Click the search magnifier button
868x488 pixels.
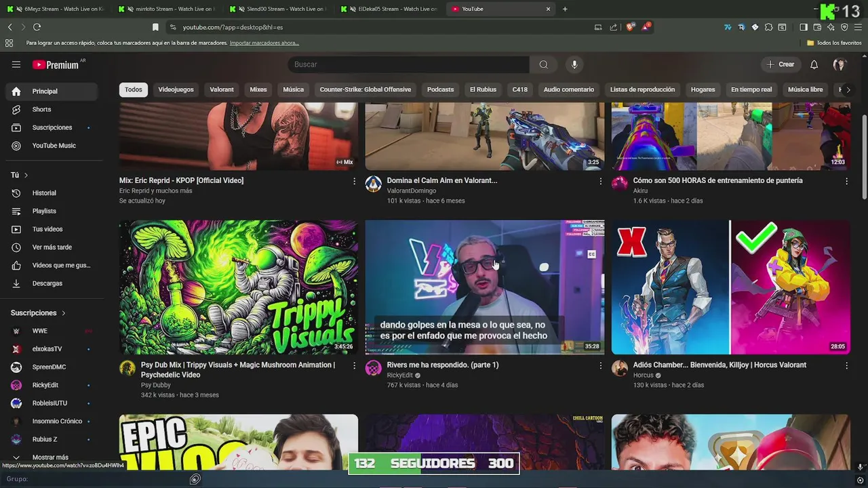coord(544,64)
